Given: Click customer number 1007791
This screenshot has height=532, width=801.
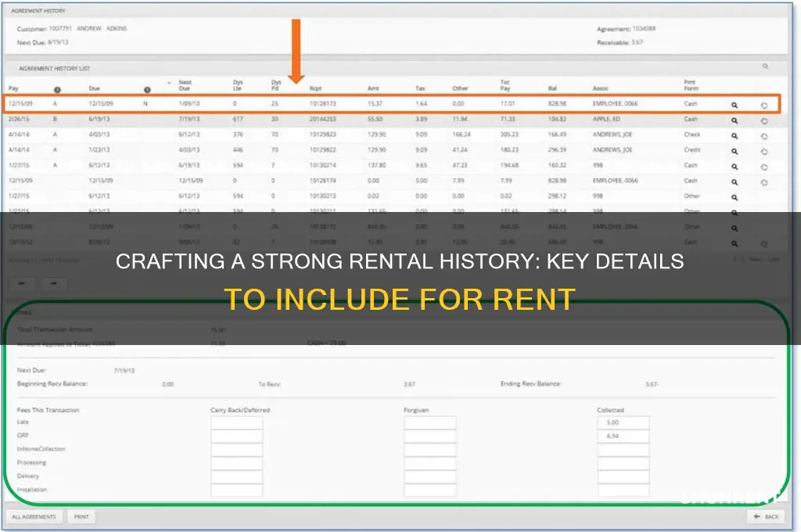Looking at the screenshot, I should pyautogui.click(x=60, y=29).
